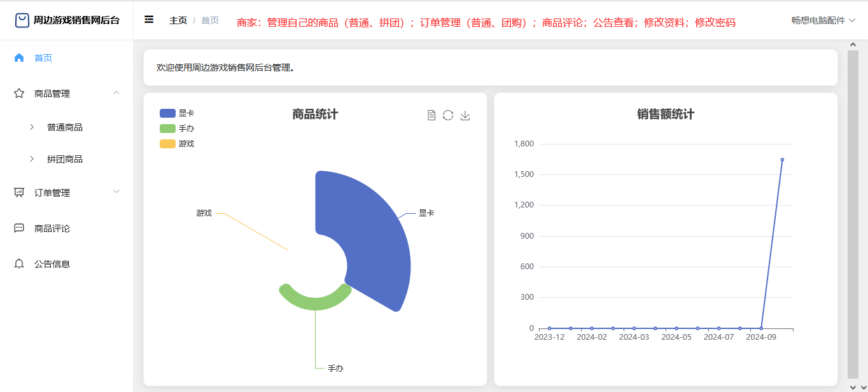
Task: Click the sidebar collapse hamburger icon
Action: 149,20
